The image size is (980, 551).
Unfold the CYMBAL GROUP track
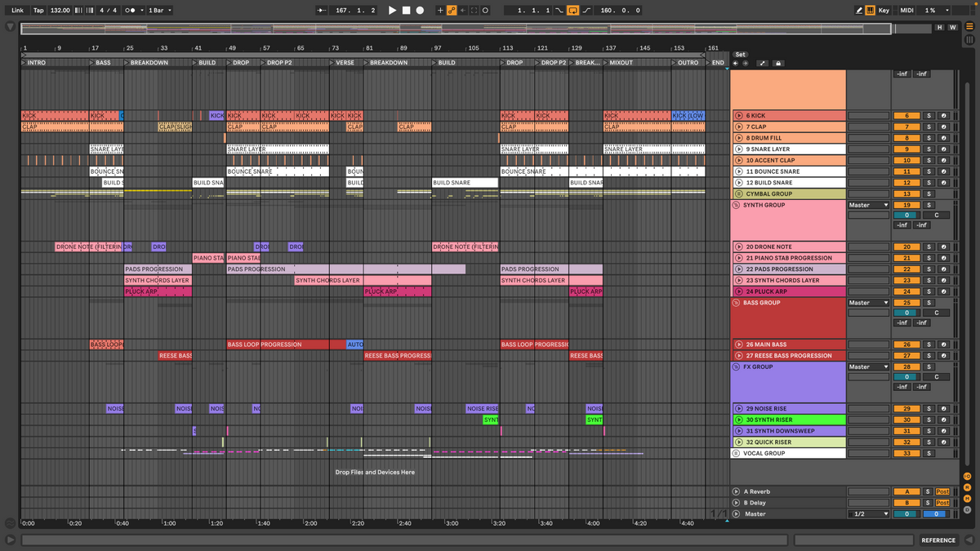(738, 194)
